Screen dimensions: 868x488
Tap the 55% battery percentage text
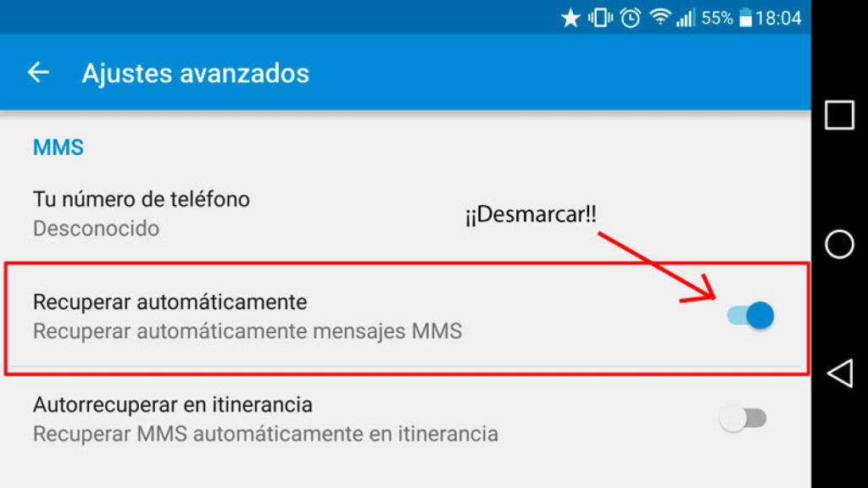tap(717, 19)
